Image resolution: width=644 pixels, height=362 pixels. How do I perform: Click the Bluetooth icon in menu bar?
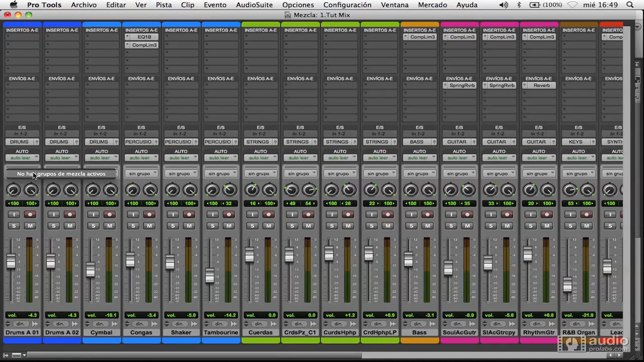point(519,5)
